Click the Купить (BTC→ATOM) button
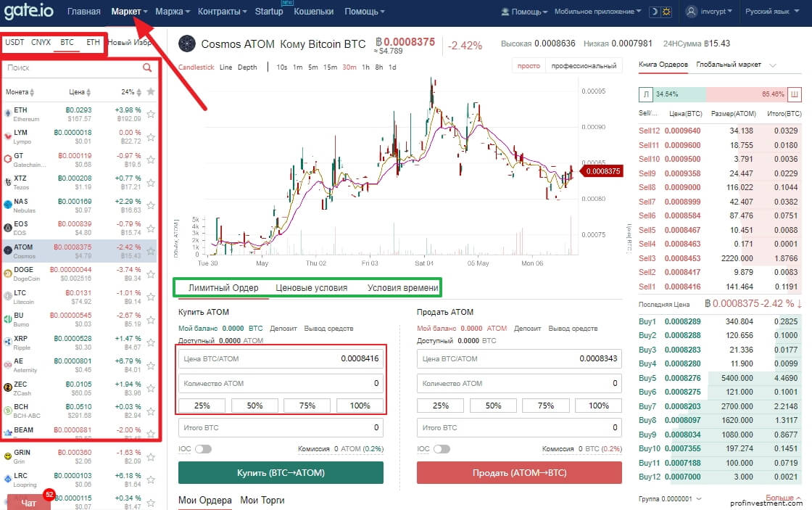The height and width of the screenshot is (510, 812). click(281, 473)
